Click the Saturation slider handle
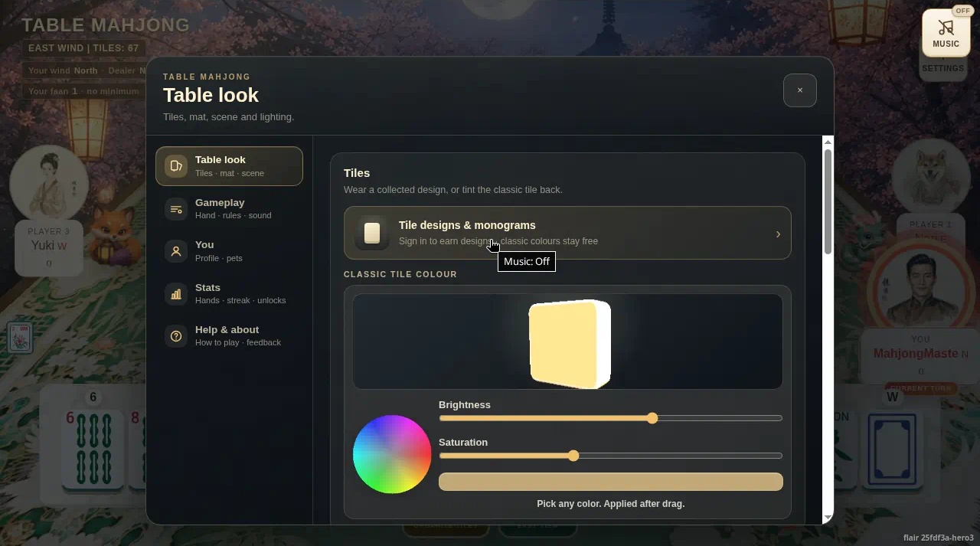 (x=573, y=456)
